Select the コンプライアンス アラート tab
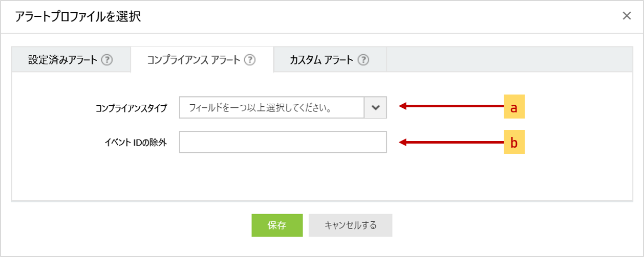 click(194, 60)
